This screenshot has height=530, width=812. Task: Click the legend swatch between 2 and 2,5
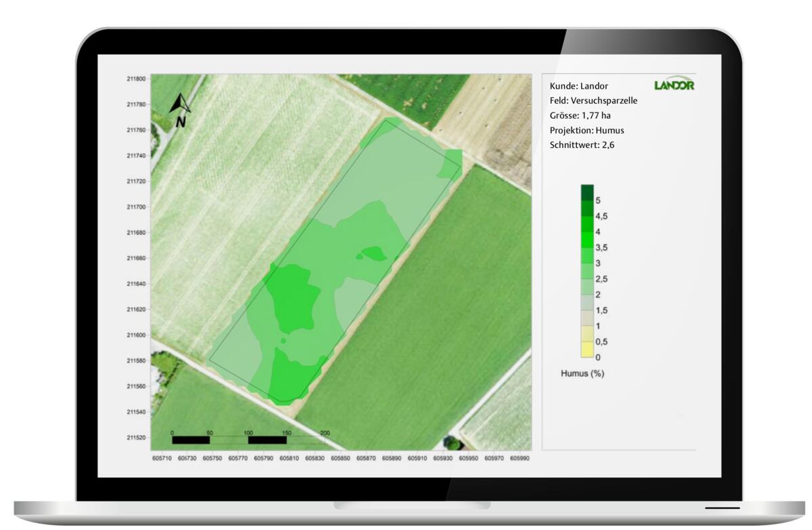(587, 287)
